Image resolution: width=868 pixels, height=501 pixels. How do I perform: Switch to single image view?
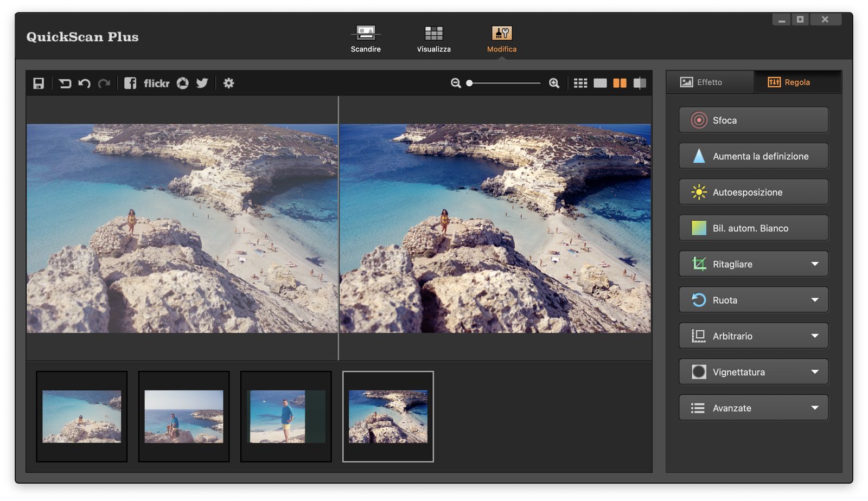click(600, 83)
